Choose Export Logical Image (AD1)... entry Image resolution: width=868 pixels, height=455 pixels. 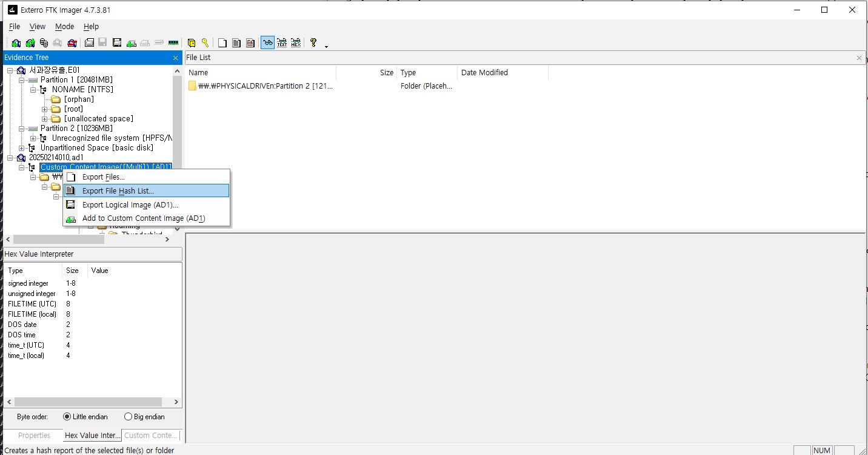[146, 204]
